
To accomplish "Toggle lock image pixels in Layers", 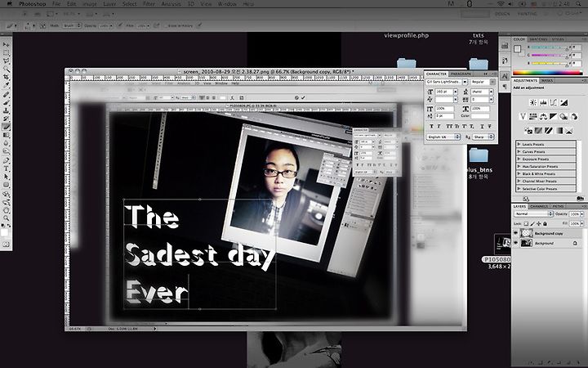I will point(532,224).
